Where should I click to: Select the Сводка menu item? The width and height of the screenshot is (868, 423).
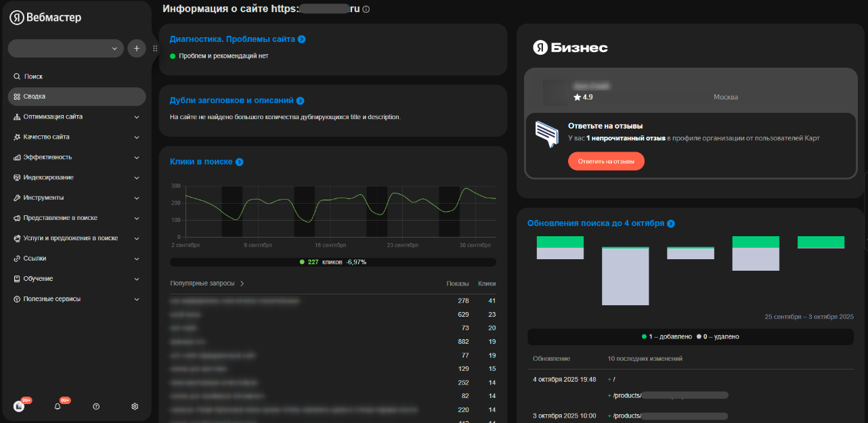point(35,97)
